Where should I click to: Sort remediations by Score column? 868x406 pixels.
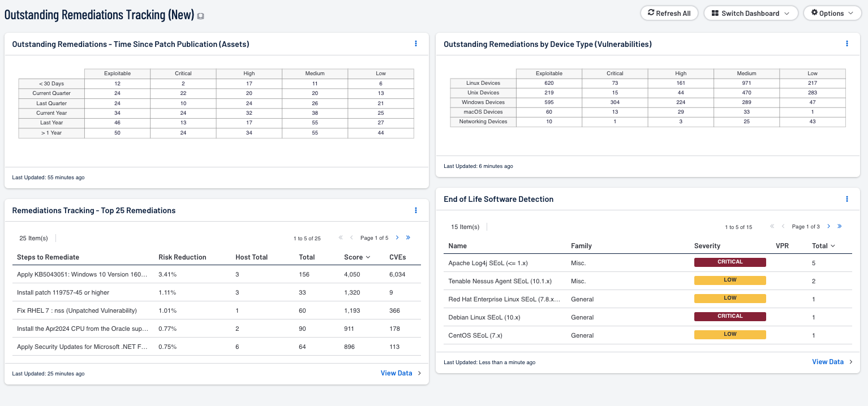coord(357,257)
